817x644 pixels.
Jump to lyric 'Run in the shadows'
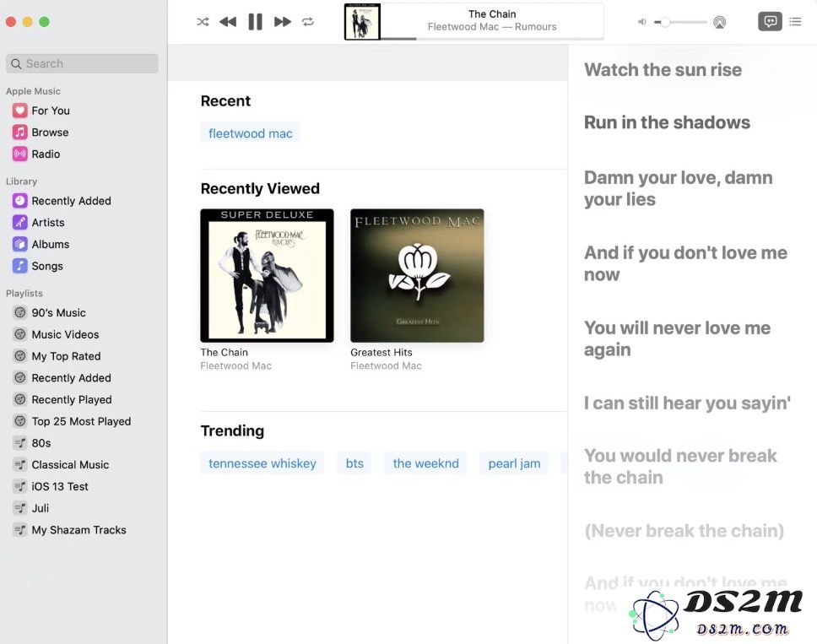667,122
